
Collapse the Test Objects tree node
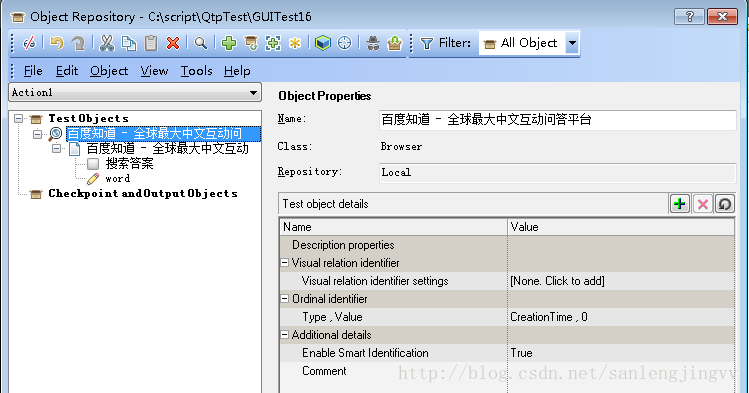(x=19, y=118)
